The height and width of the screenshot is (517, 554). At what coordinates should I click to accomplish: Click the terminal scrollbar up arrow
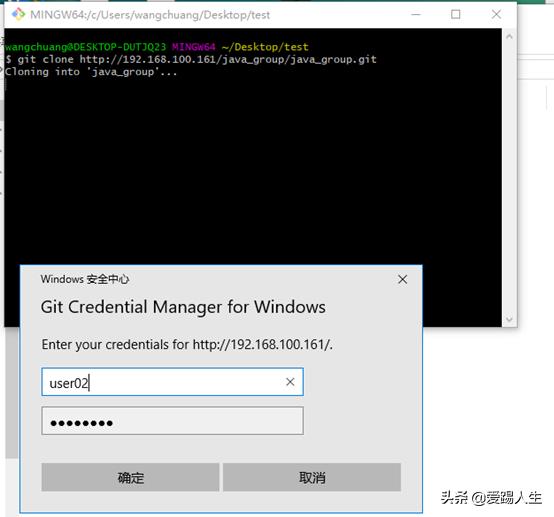point(509,36)
